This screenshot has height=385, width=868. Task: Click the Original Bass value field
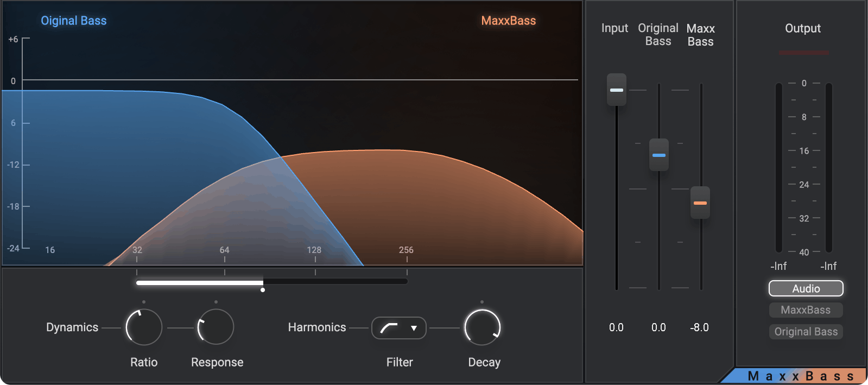(x=658, y=327)
